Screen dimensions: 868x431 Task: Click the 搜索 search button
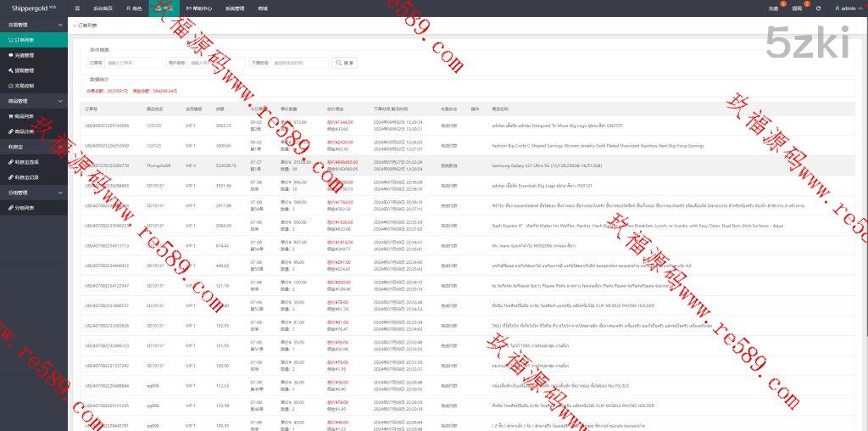344,63
